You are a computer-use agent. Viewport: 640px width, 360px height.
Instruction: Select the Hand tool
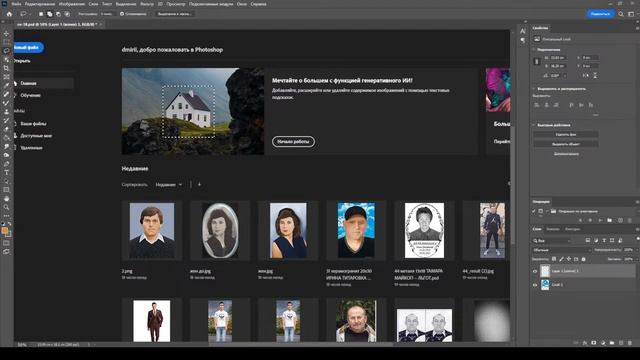6,198
